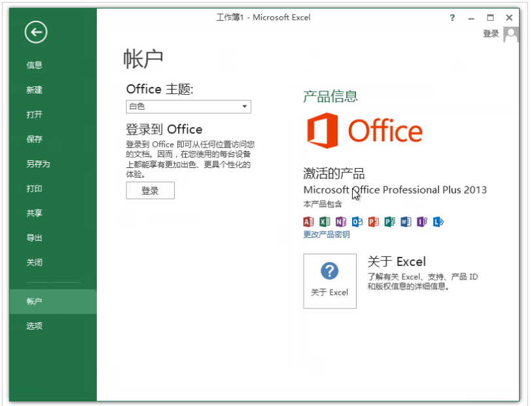
Task: Select the PowerPoint app icon
Action: 373,221
